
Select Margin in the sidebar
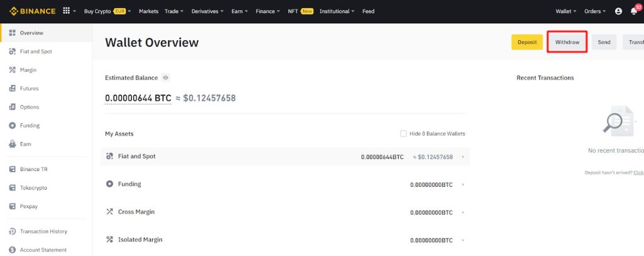tap(46, 70)
